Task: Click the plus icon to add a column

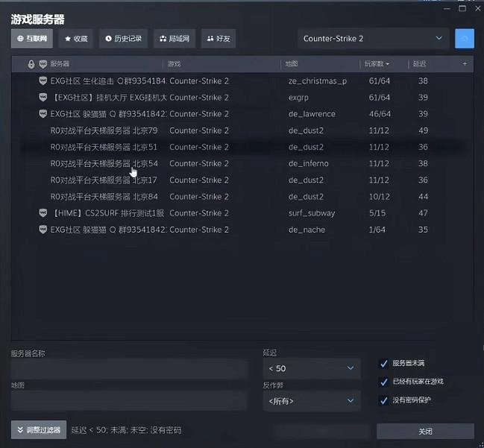Action: (x=465, y=64)
